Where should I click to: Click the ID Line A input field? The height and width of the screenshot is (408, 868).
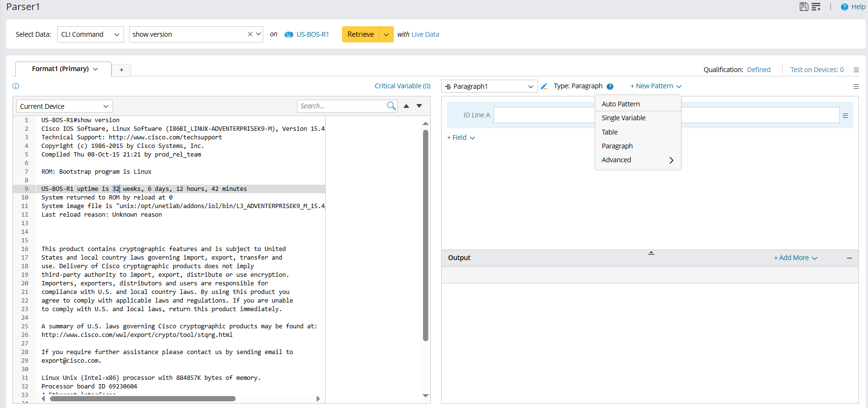pos(544,115)
